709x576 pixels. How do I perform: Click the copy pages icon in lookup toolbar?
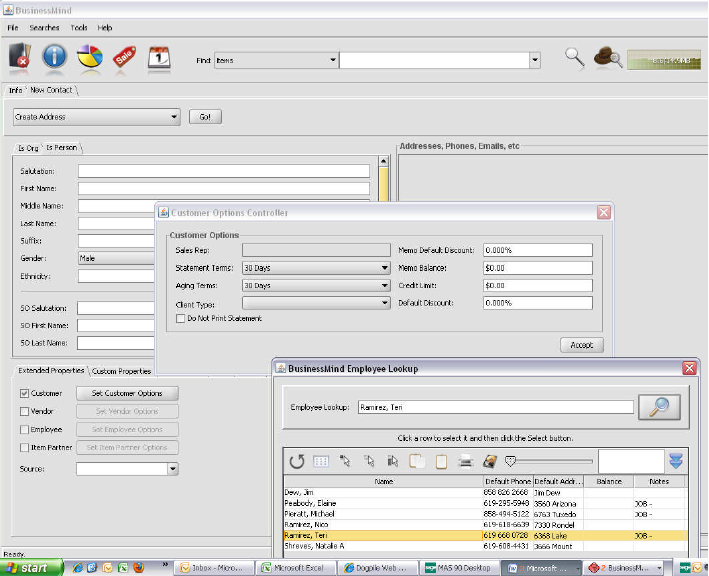[416, 461]
